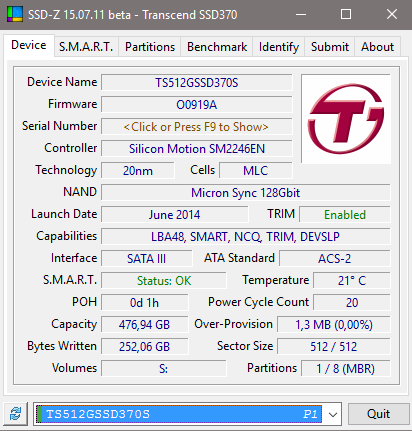Switch to the Partitions tab
Screen dimensions: 412x431
(150, 47)
